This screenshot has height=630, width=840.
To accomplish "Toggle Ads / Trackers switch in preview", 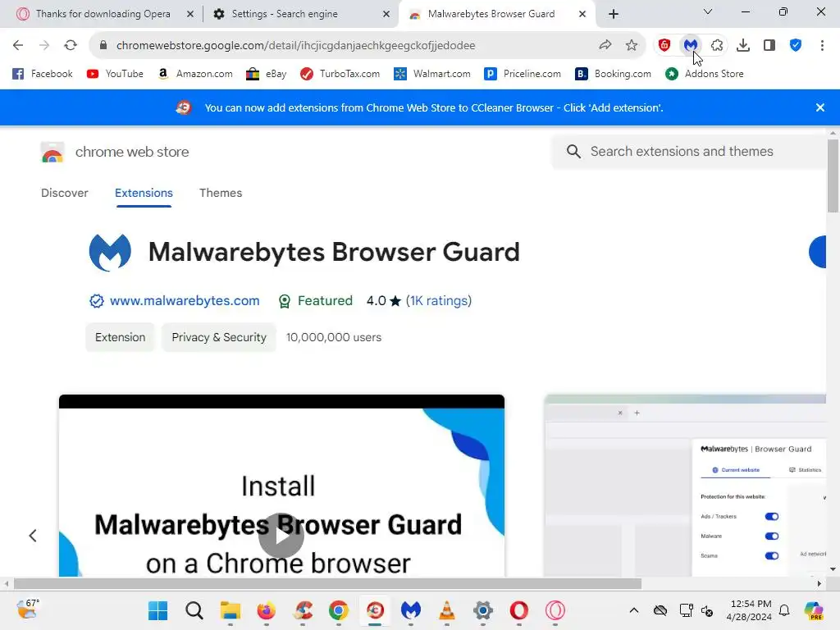I will point(771,517).
